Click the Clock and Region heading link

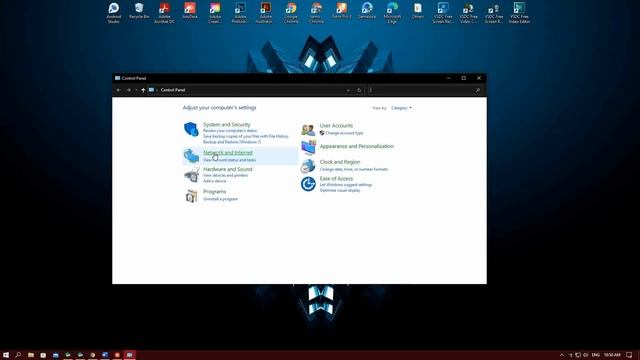[x=340, y=162]
